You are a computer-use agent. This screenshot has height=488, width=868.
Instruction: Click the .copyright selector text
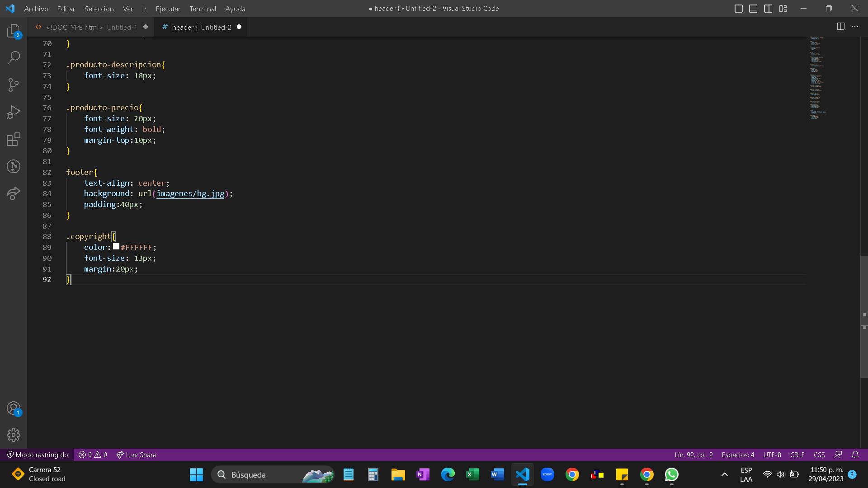(x=89, y=236)
